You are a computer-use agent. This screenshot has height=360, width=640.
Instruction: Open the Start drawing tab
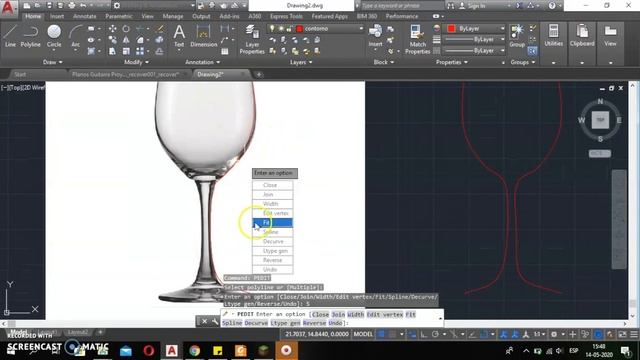point(20,75)
